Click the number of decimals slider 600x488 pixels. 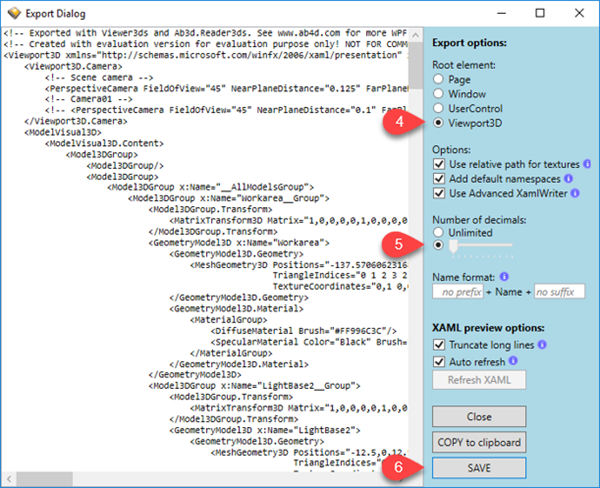pyautogui.click(x=483, y=245)
